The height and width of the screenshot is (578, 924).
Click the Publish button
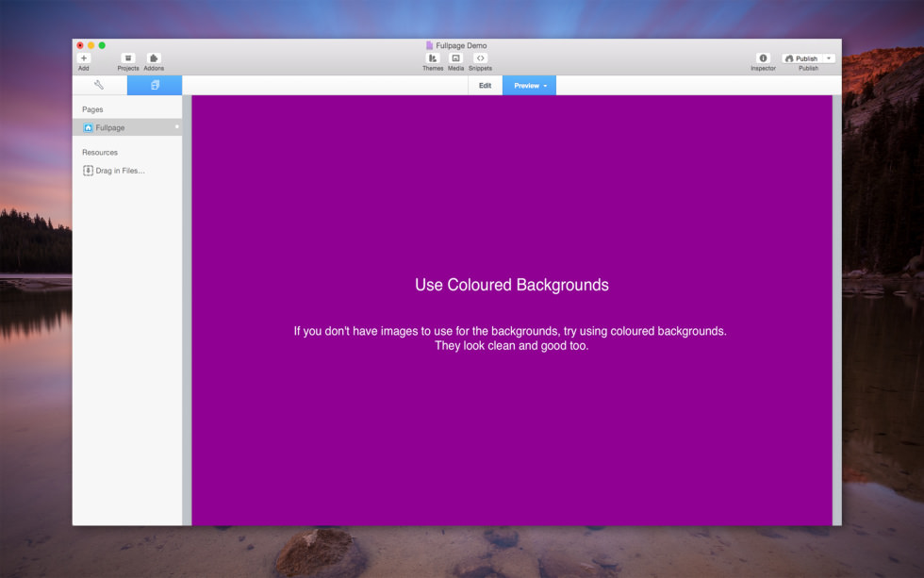802,58
